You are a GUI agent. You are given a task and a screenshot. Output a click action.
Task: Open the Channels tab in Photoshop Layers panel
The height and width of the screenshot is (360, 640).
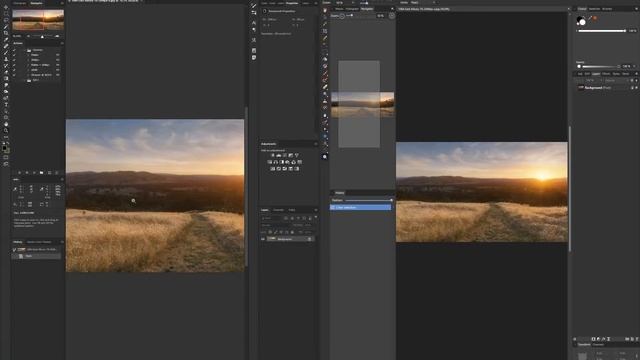point(278,210)
